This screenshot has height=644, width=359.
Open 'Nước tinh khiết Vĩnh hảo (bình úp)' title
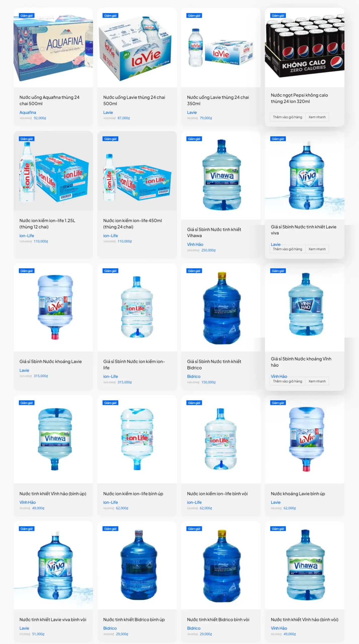pos(53,494)
